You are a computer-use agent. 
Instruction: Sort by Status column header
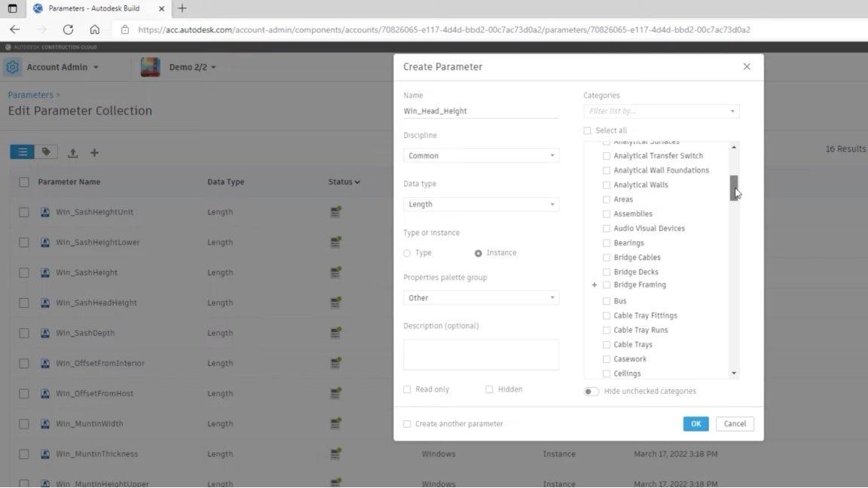[344, 181]
